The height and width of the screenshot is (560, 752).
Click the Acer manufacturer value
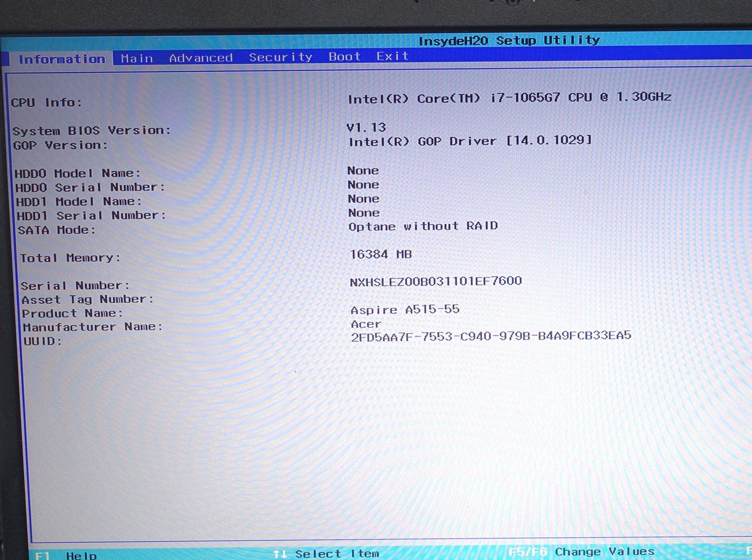coord(366,324)
